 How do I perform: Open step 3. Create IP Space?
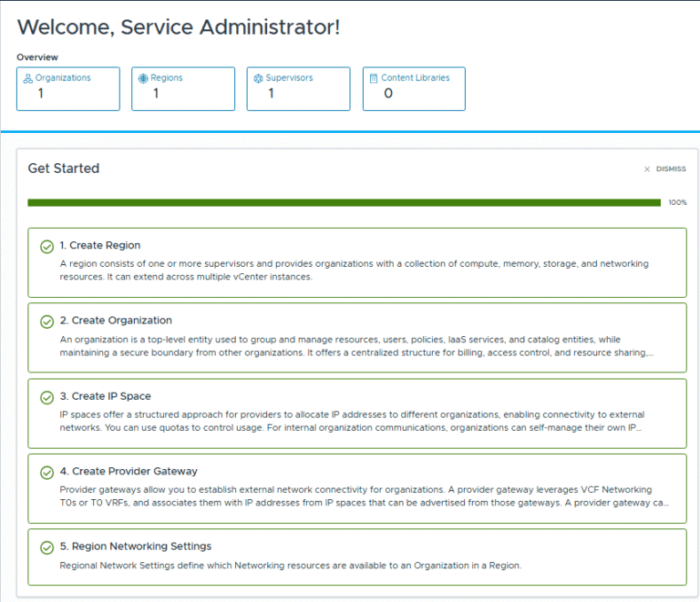pos(357,413)
